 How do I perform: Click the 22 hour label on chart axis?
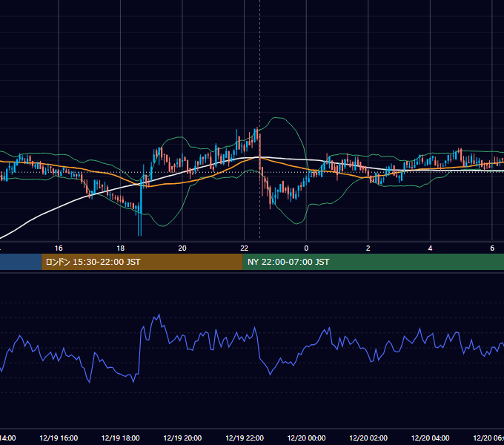[245, 248]
